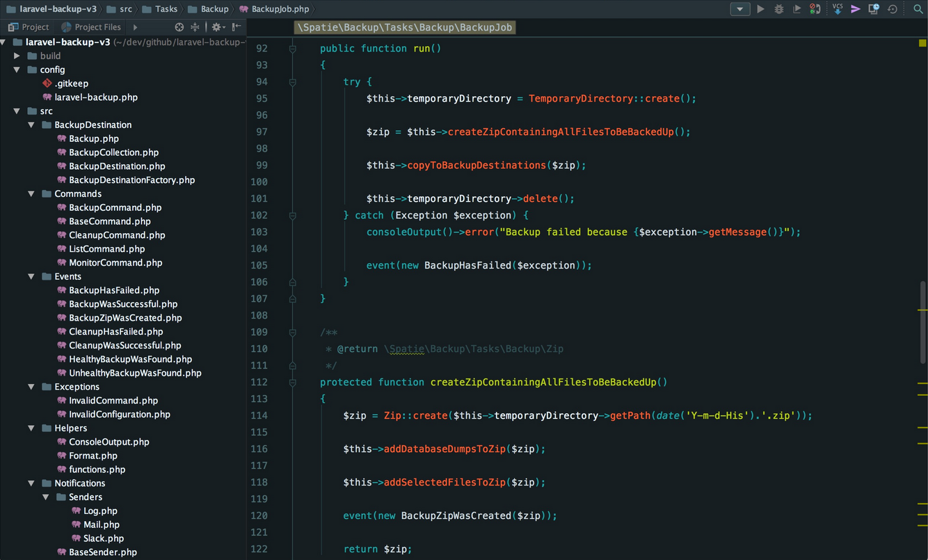Click addDatabaseDumpsToZip on line 116
This screenshot has height=560, width=928.
point(445,449)
